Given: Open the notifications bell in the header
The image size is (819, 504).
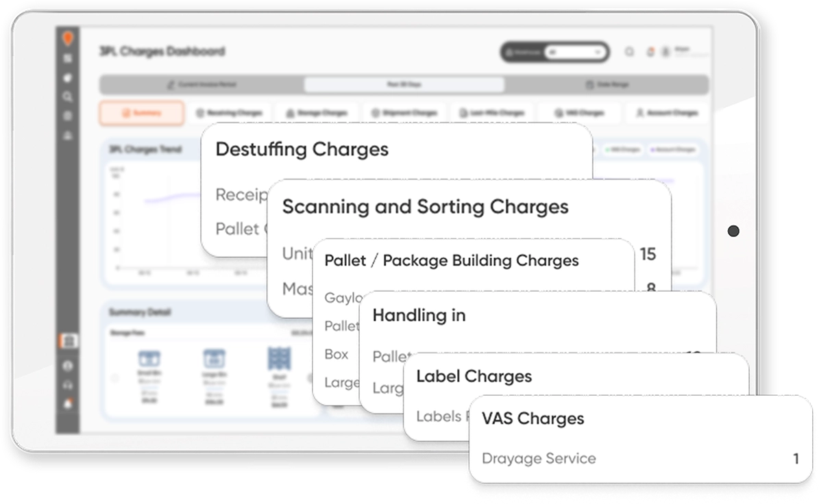Looking at the screenshot, I should click(650, 52).
